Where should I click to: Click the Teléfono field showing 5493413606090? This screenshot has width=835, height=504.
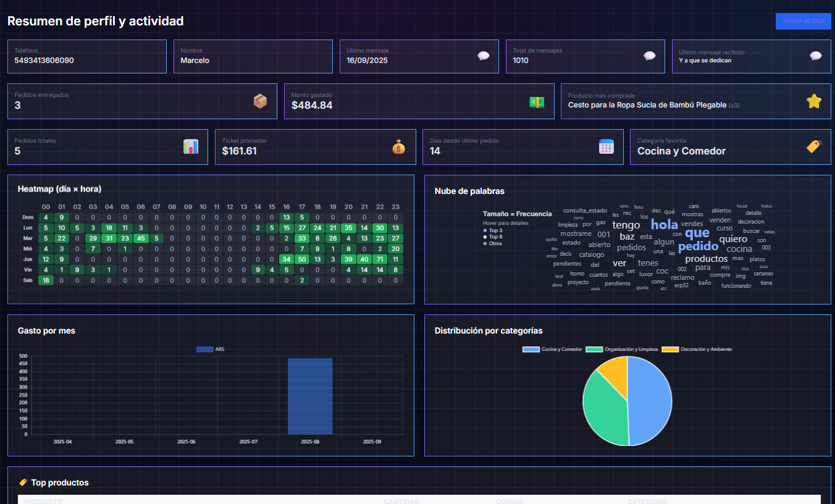pos(87,57)
